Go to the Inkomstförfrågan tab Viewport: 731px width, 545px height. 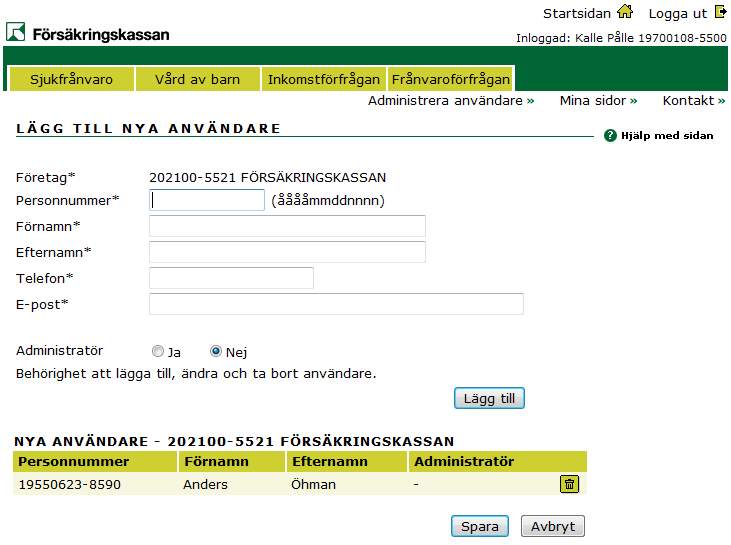[324, 79]
